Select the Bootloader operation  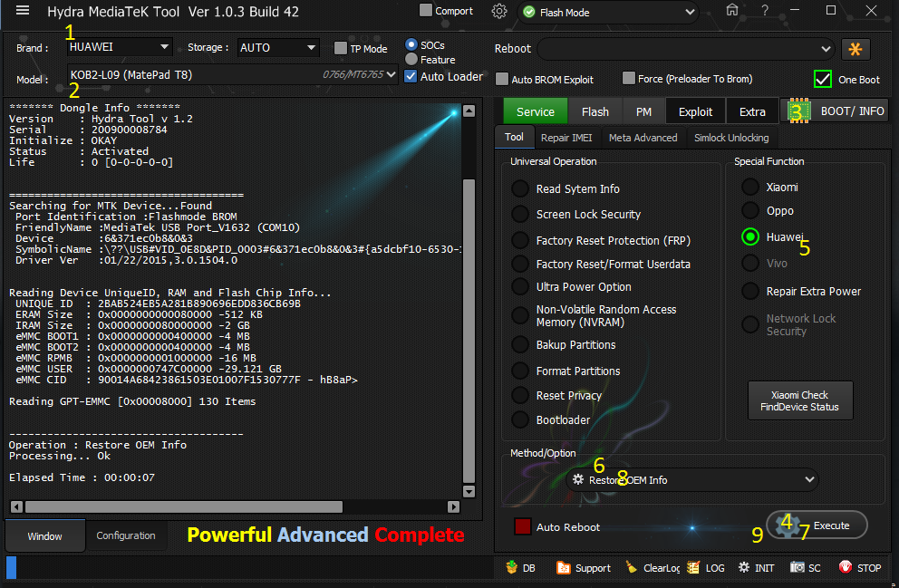tap(520, 419)
